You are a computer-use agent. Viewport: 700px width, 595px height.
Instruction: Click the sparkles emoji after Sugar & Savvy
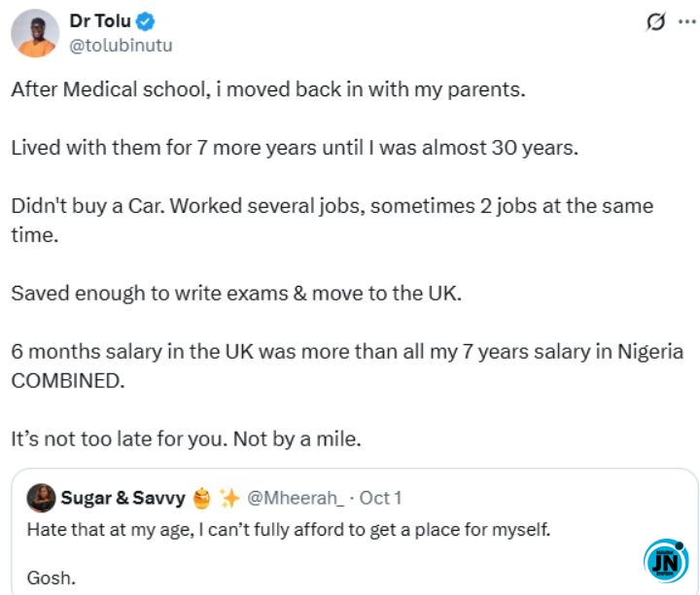tap(228, 498)
